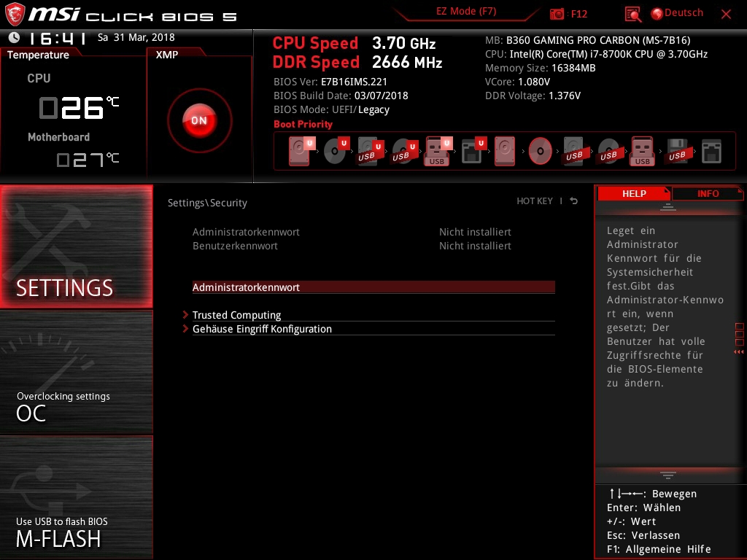This screenshot has width=747, height=560.
Task: Click the Motherboard temperature reading 027°C
Action: 88,159
